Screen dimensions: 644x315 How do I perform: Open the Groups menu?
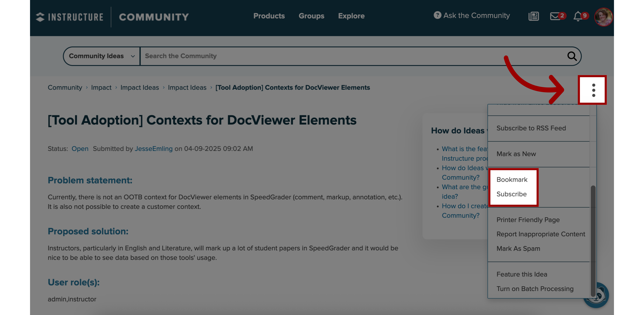[x=311, y=16]
